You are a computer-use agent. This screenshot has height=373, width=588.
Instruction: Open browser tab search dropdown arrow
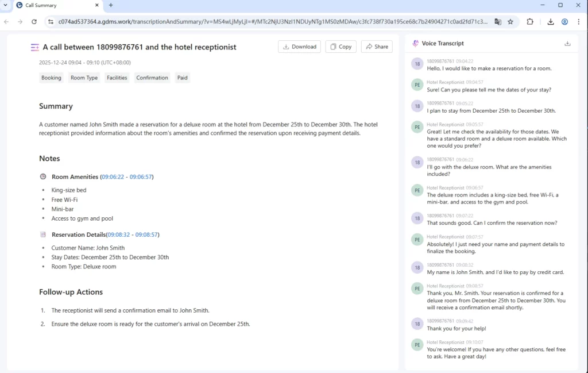tap(5, 5)
